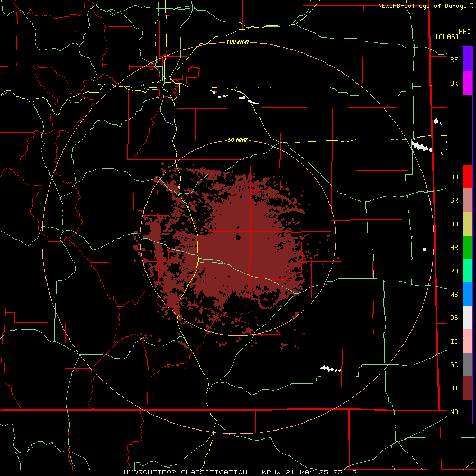Click the WS legend label
Screen dimensions: 476x476
point(454,294)
